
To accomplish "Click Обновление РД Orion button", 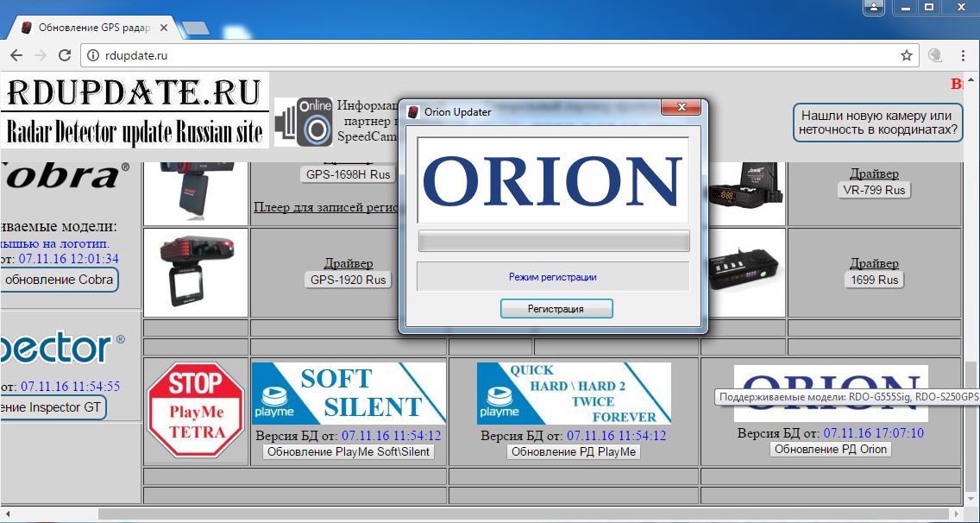I will pyautogui.click(x=831, y=449).
